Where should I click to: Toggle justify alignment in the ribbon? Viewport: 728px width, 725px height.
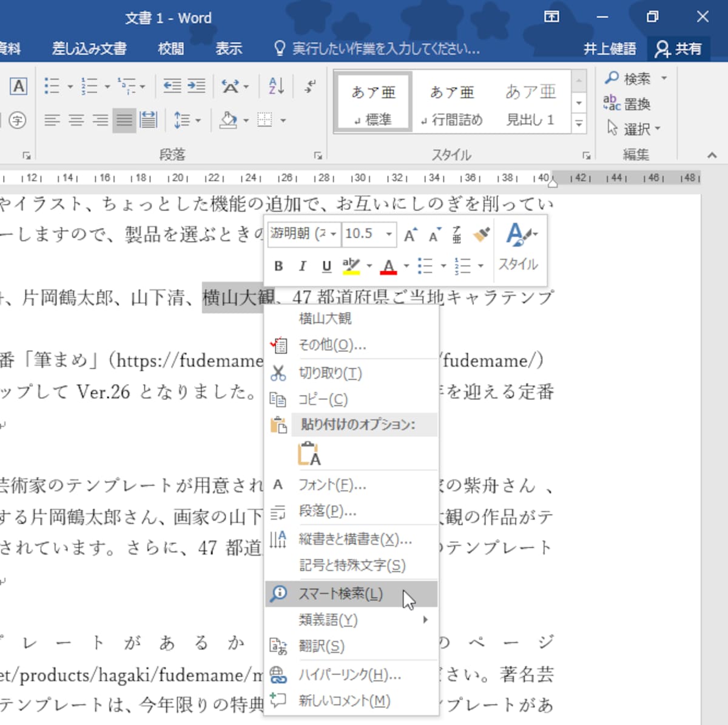pos(124,120)
